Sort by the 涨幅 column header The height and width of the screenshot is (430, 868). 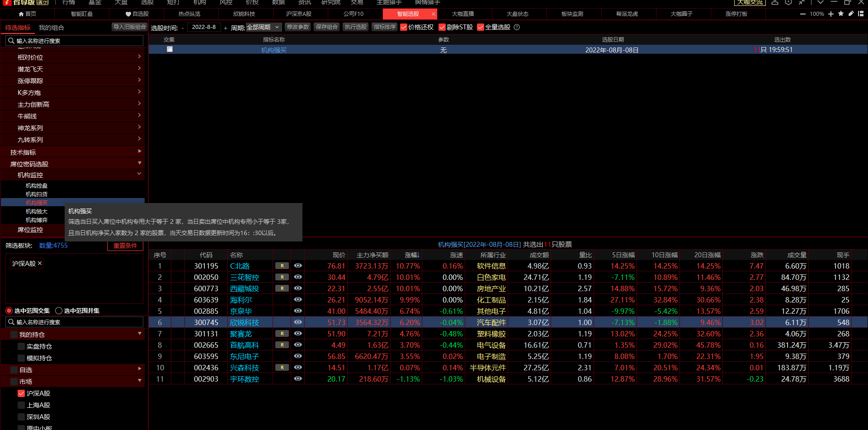[x=412, y=255]
